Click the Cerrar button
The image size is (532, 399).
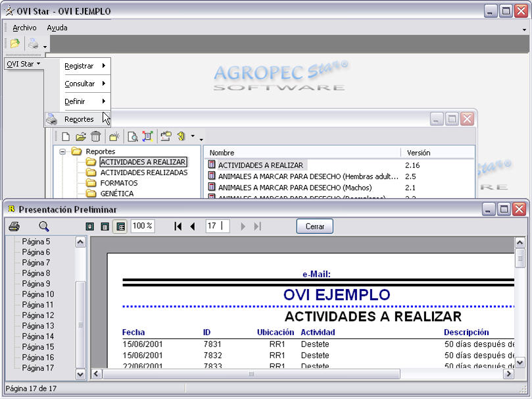pyautogui.click(x=315, y=226)
